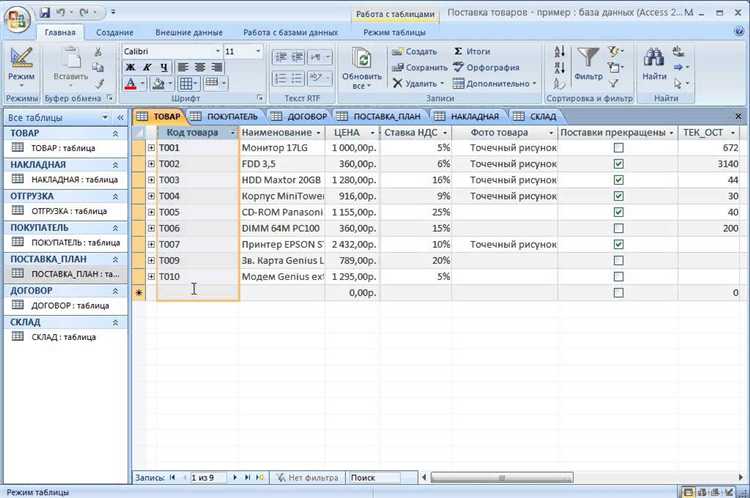The height and width of the screenshot is (498, 750).
Task: Go to next record navigation arrow
Action: pos(234,477)
